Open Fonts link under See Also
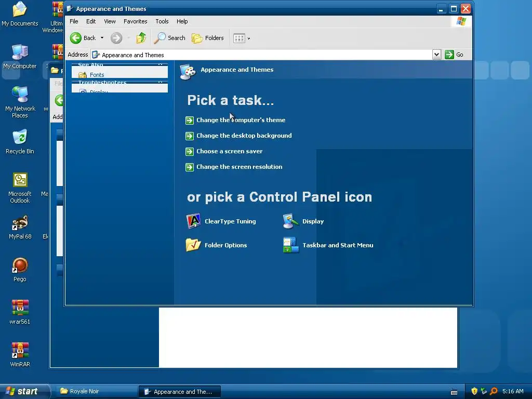The height and width of the screenshot is (399, 532). [97, 75]
